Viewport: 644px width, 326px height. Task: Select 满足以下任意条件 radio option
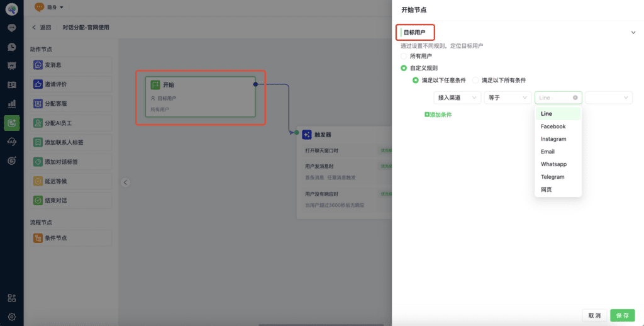tap(416, 80)
